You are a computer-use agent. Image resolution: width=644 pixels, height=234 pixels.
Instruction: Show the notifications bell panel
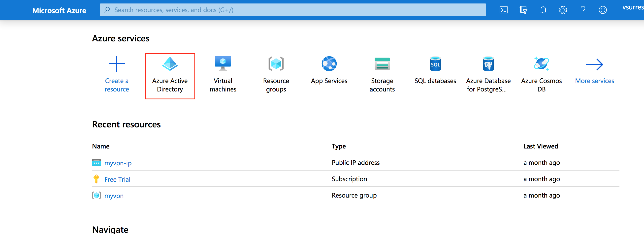pyautogui.click(x=543, y=10)
